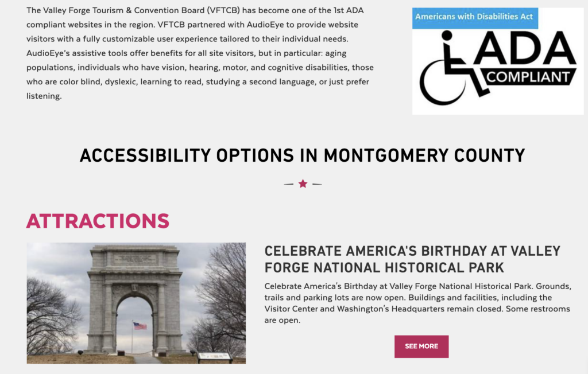Open the Valley Forge memorial arch photo
This screenshot has width=588, height=374.
pos(136,303)
